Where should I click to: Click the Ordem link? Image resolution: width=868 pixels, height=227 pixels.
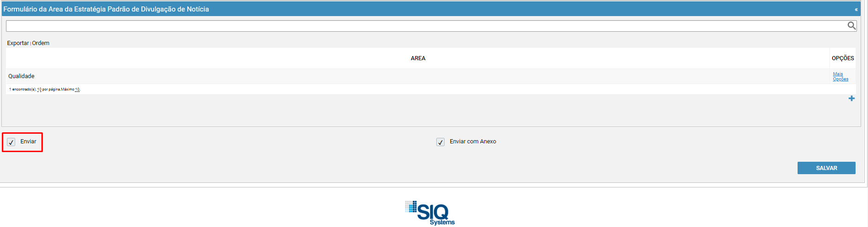click(41, 43)
